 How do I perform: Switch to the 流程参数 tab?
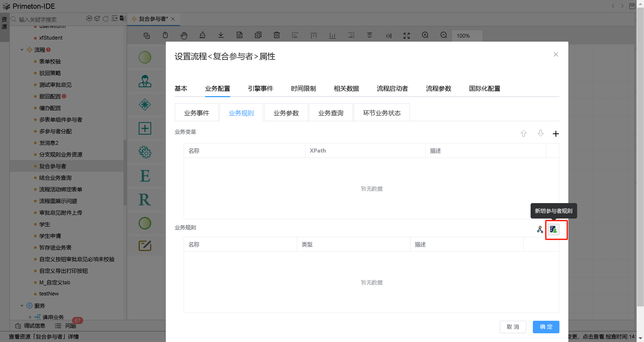tap(438, 89)
